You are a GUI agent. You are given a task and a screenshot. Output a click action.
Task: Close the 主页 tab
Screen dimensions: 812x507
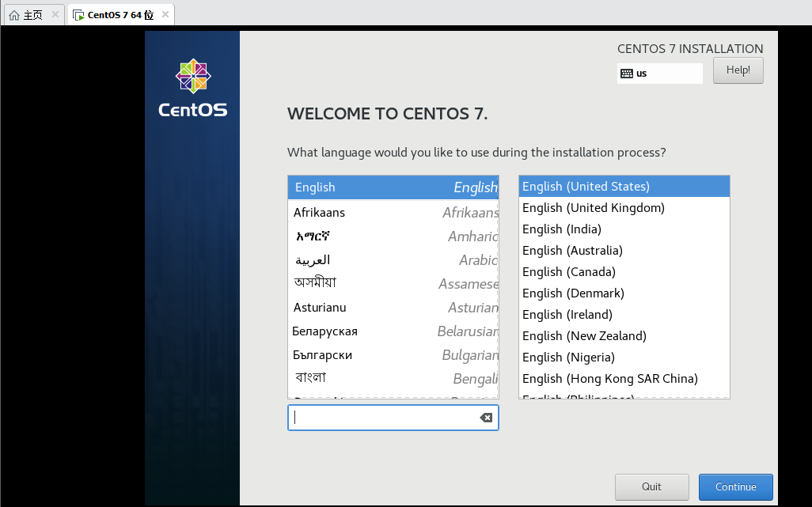(x=55, y=14)
